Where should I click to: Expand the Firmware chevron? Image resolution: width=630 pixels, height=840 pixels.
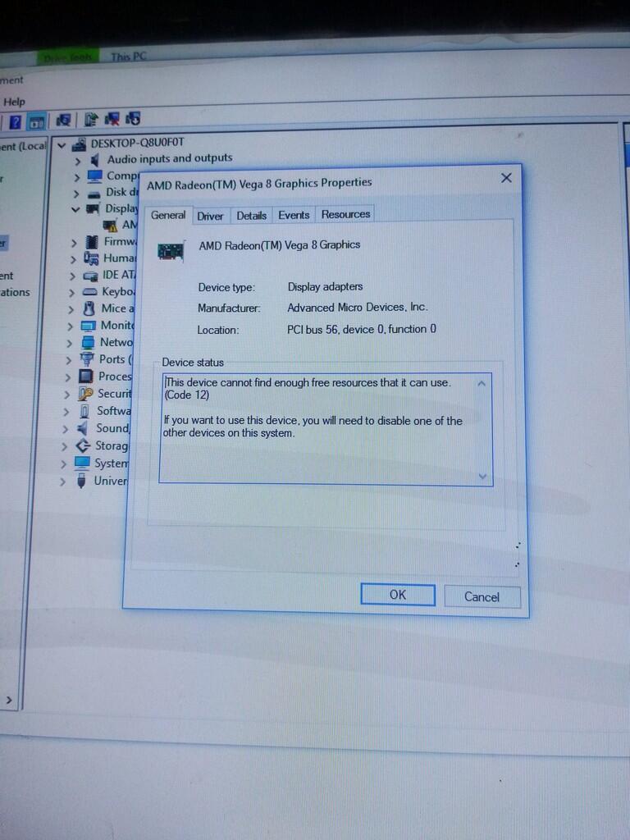pos(74,243)
